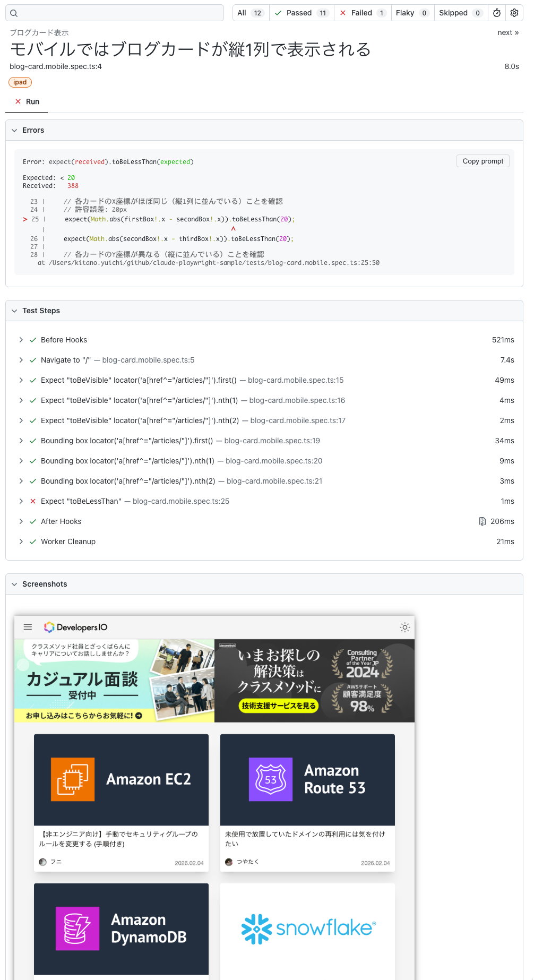Click the Route 53 purple icon
This screenshot has width=534, height=980.
[x=271, y=779]
